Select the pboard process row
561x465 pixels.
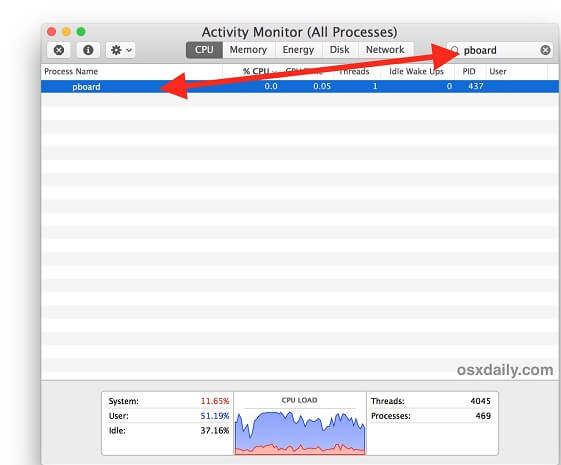click(300, 86)
